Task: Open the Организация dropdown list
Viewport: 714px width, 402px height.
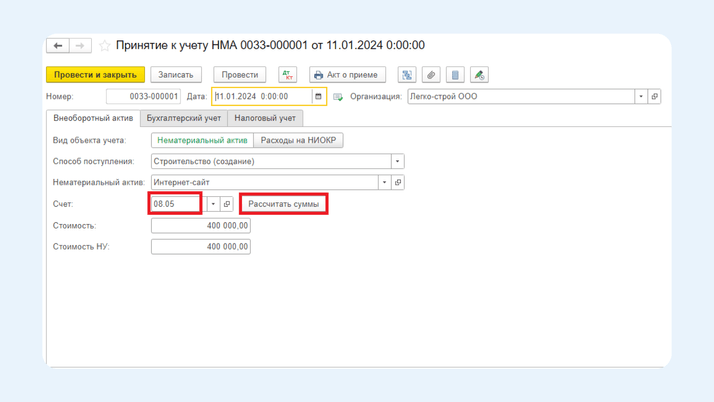Action: click(641, 97)
